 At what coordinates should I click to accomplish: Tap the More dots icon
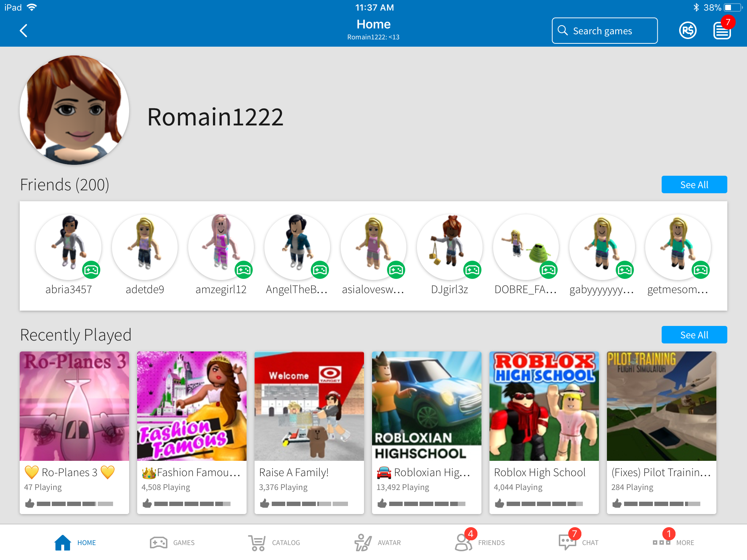(662, 542)
